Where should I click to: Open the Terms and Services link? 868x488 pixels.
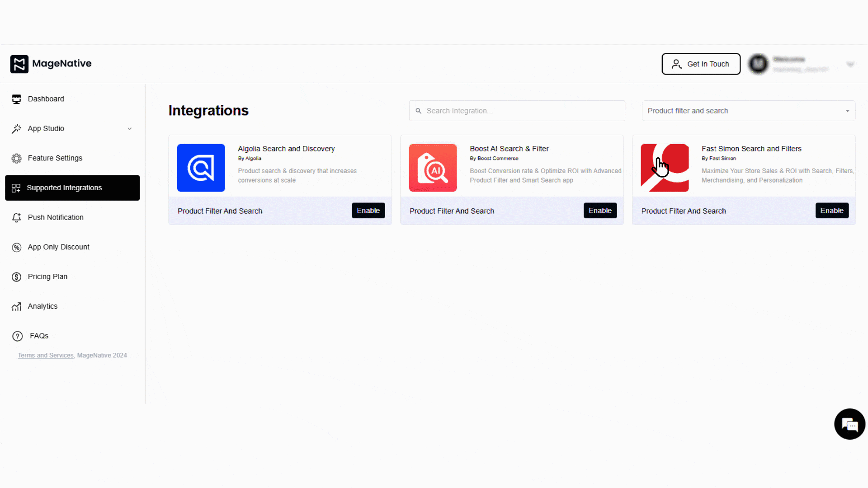(45, 355)
